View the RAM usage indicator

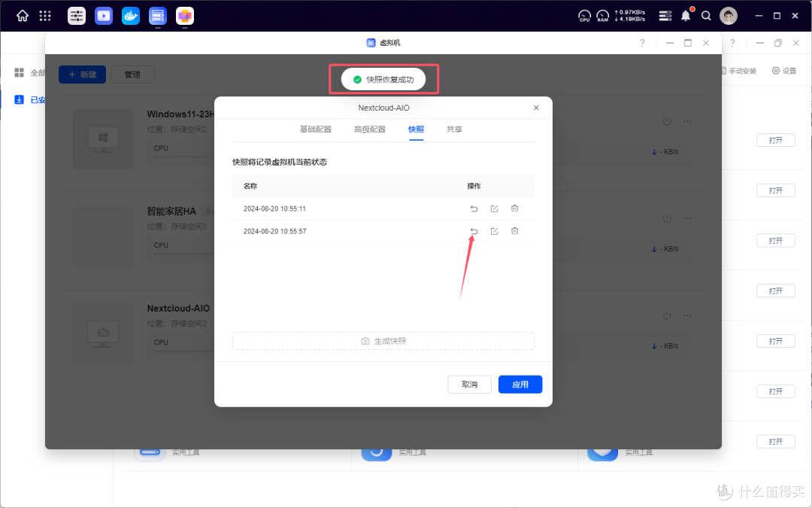point(603,16)
